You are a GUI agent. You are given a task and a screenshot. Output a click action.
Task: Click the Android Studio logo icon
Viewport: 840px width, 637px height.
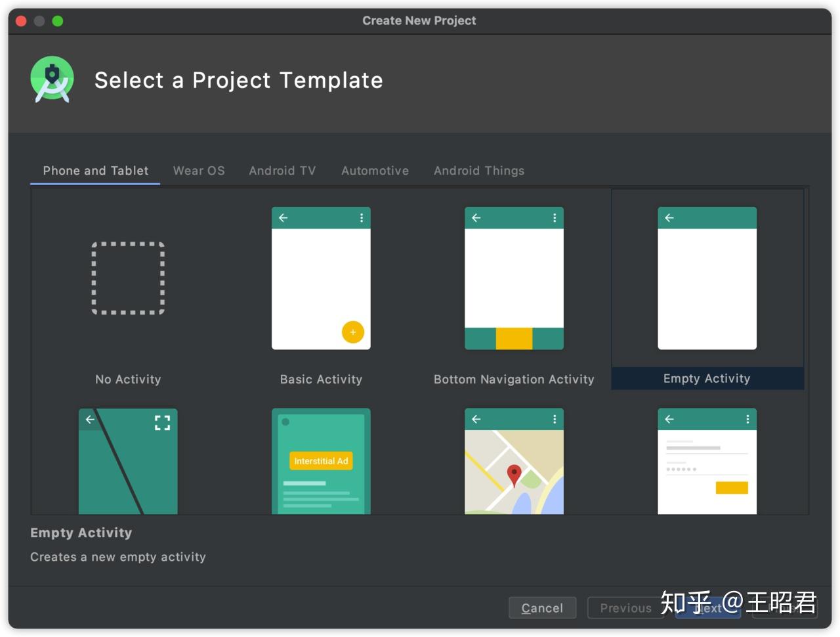pos(52,79)
